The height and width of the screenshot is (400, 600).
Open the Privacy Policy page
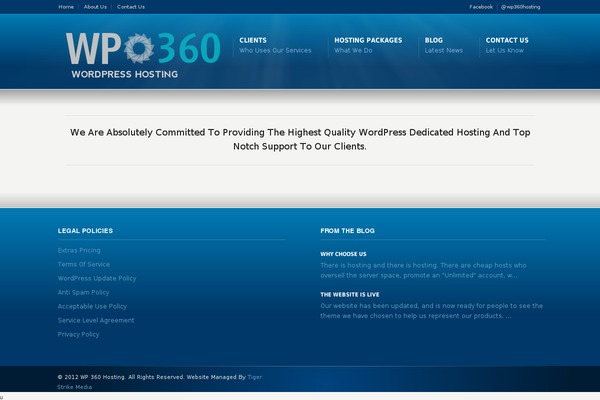pyautogui.click(x=79, y=334)
